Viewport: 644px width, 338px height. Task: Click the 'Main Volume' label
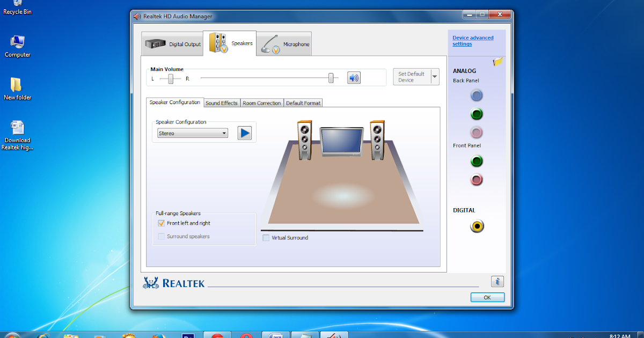point(167,69)
